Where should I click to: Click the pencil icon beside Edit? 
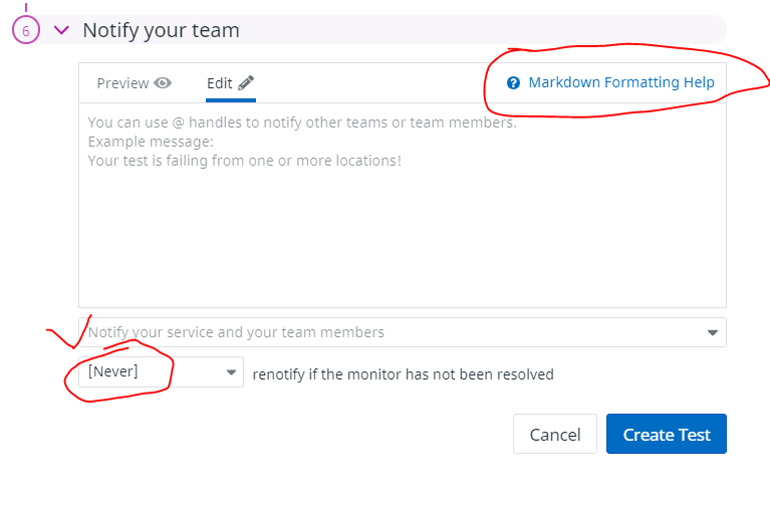[x=246, y=83]
